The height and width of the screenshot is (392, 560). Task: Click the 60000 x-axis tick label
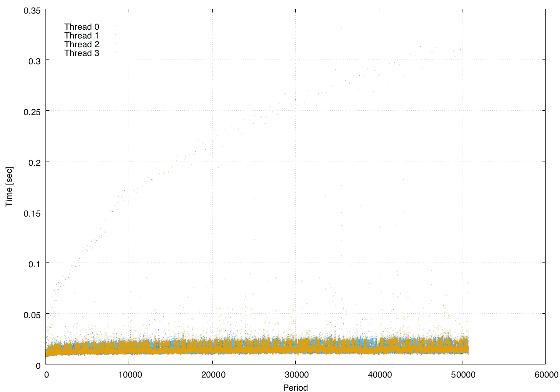546,374
